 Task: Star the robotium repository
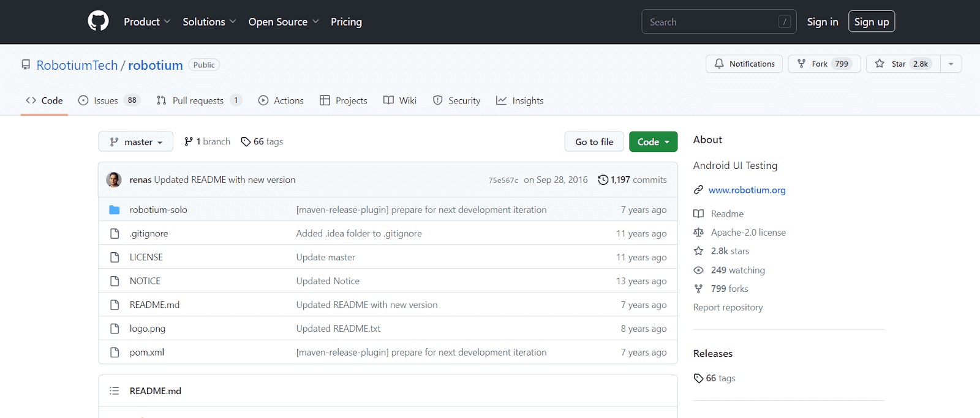click(x=900, y=64)
